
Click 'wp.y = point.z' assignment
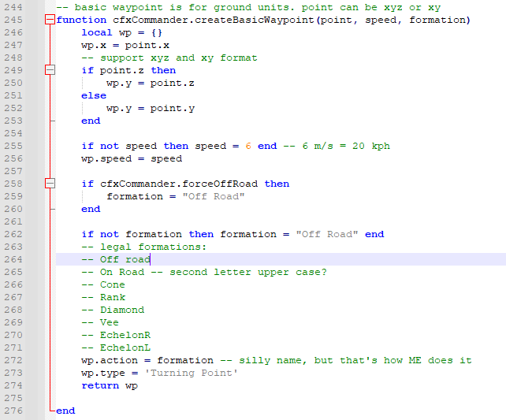(x=151, y=83)
